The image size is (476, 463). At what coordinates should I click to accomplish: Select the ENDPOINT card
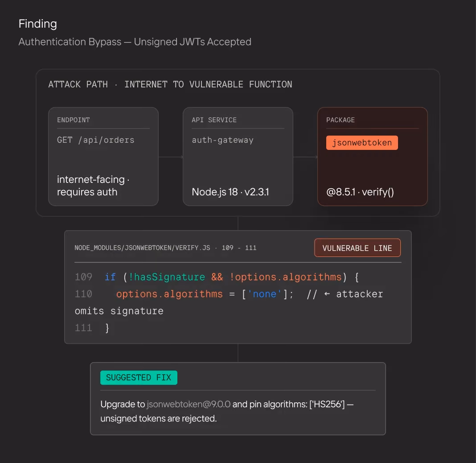pos(103,157)
